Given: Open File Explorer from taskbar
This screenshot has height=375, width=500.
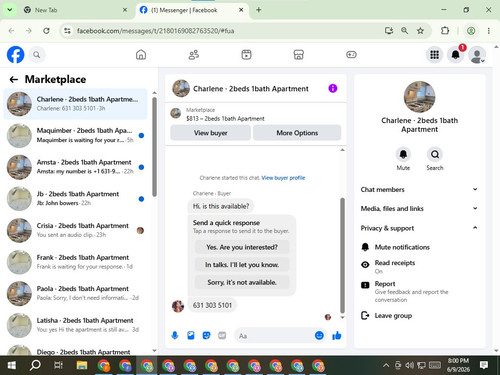Looking at the screenshot, I should [x=82, y=365].
